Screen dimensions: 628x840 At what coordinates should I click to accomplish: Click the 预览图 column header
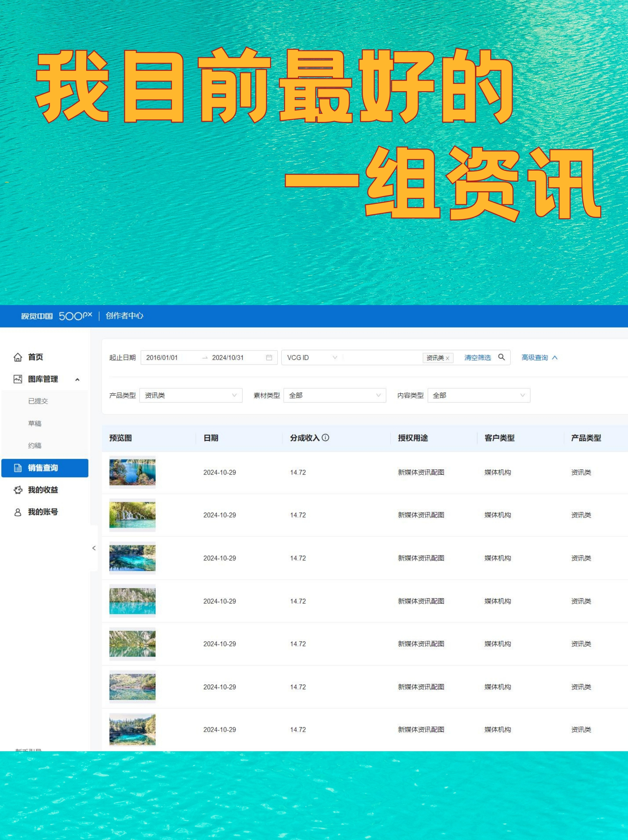click(x=121, y=438)
